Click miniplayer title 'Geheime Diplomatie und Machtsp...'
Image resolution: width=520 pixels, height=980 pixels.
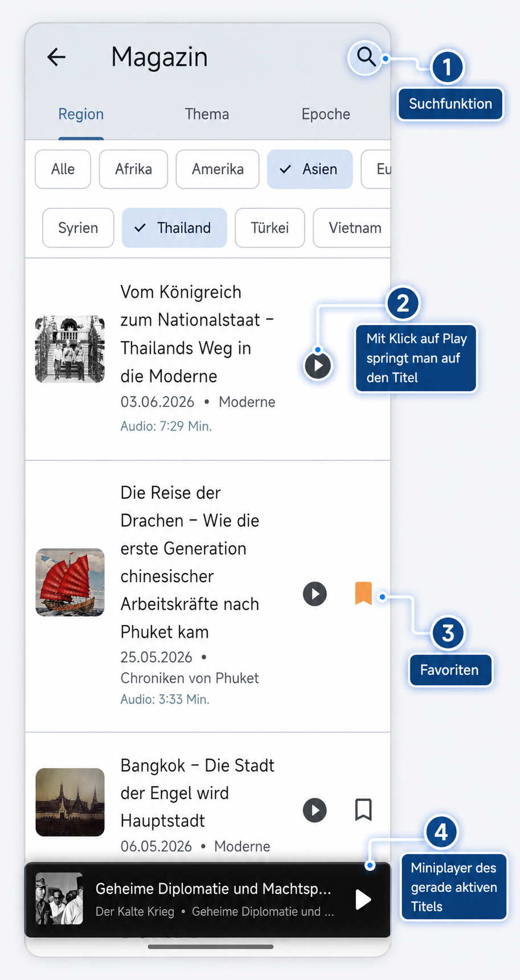pos(213,888)
